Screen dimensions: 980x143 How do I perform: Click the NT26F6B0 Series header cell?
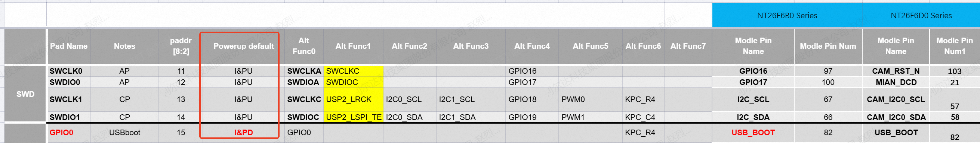[x=787, y=16]
